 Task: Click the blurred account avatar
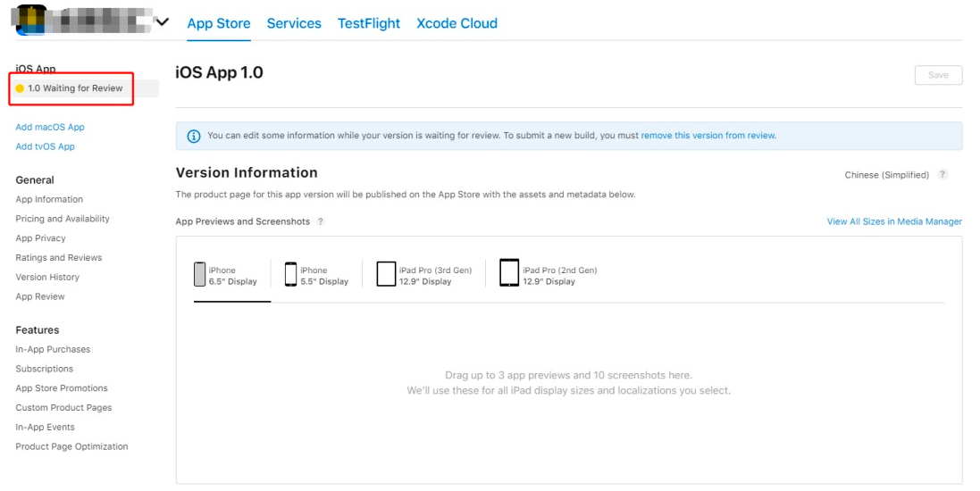(31, 20)
